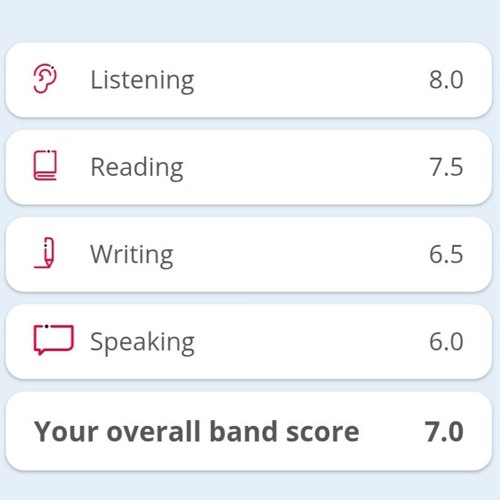Viewport: 500px width, 500px height.
Task: Click the pen icon beside Writing
Action: point(45,253)
